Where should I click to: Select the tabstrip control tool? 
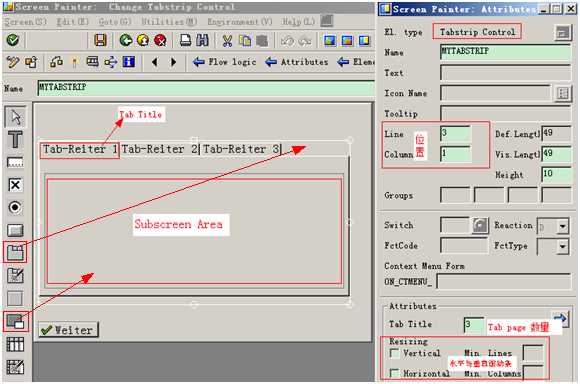point(15,253)
